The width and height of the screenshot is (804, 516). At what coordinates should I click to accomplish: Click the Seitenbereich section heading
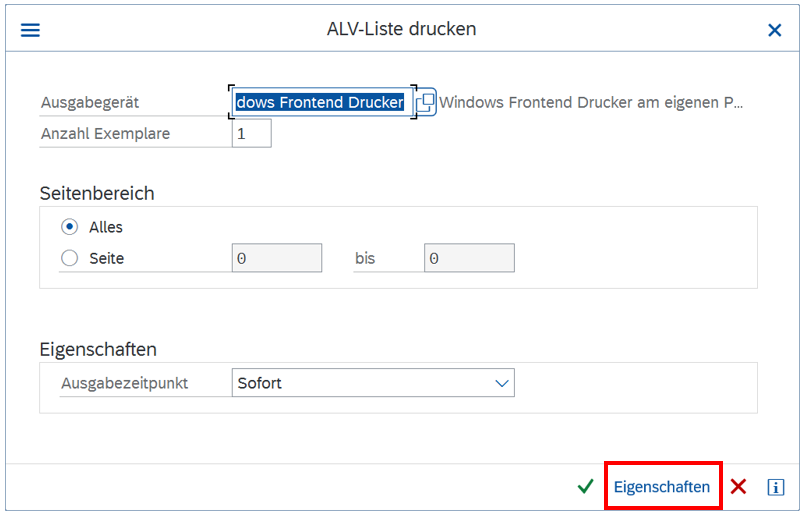click(97, 193)
